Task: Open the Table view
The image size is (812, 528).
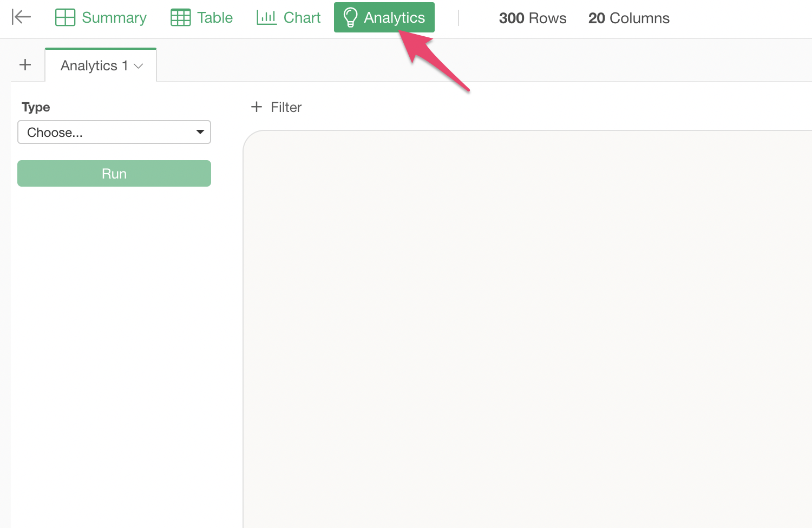Action: tap(202, 17)
